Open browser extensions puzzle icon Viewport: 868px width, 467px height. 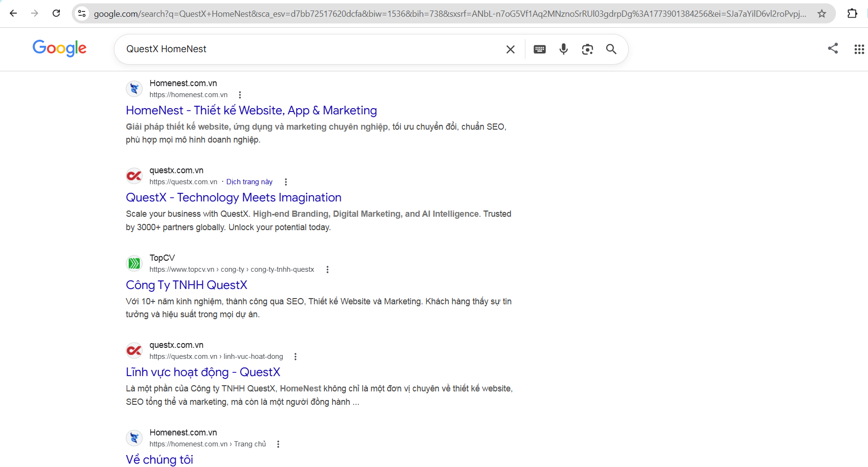pos(852,13)
